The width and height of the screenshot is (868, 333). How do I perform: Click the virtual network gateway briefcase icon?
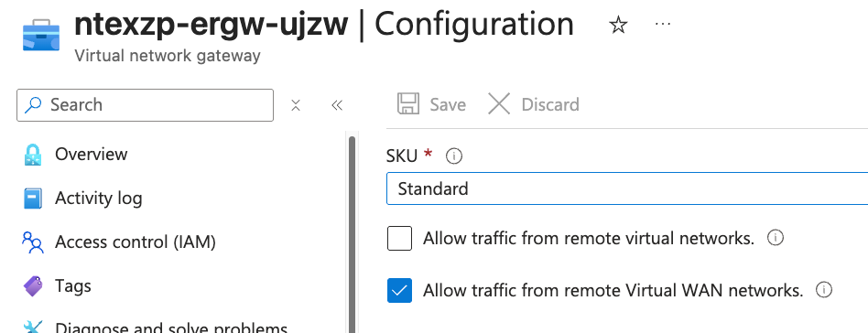click(x=41, y=34)
